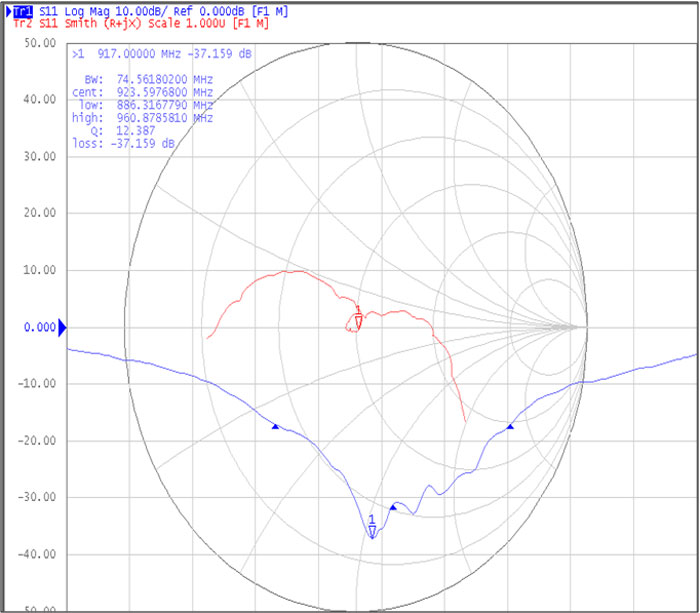Select the Tr1 S11 Log Mag trace label
The width and height of the screenshot is (700, 613).
point(150,11)
